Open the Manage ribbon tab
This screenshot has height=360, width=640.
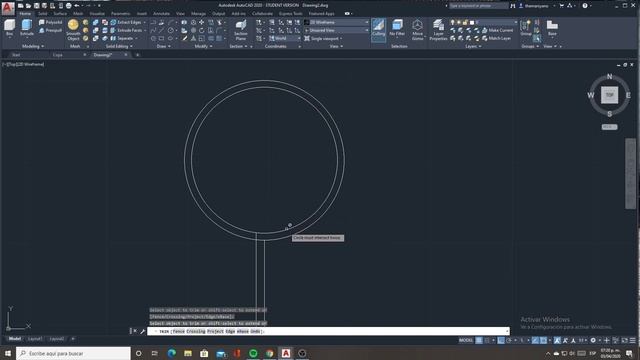(198, 13)
